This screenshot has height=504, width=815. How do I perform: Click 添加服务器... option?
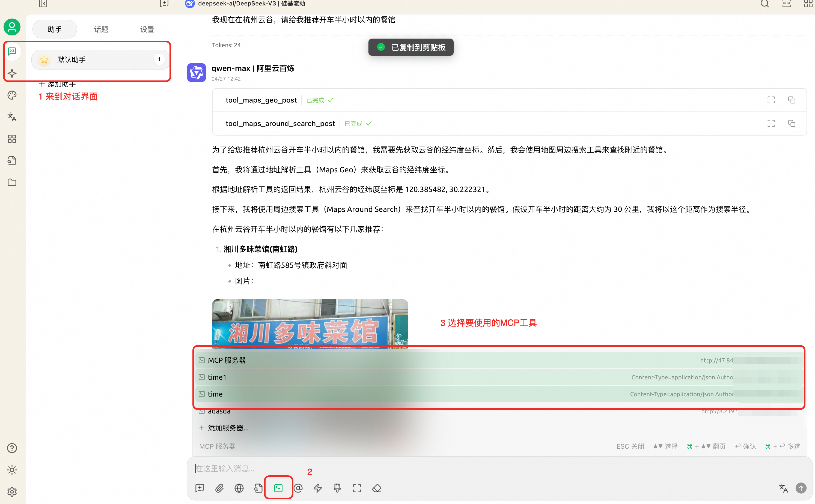pyautogui.click(x=228, y=428)
